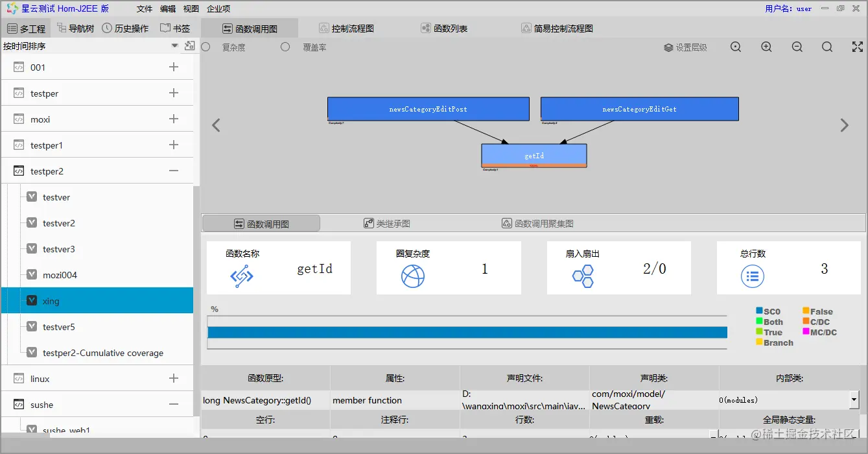Image resolution: width=868 pixels, height=454 pixels.
Task: Open the 按时间排序 sort dropdown
Action: click(174, 45)
